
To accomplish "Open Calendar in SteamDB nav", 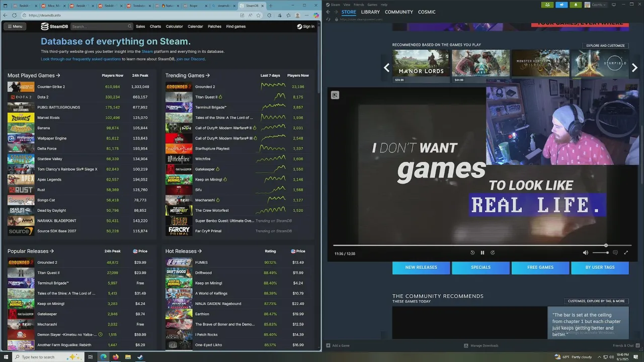I will 195,26.
